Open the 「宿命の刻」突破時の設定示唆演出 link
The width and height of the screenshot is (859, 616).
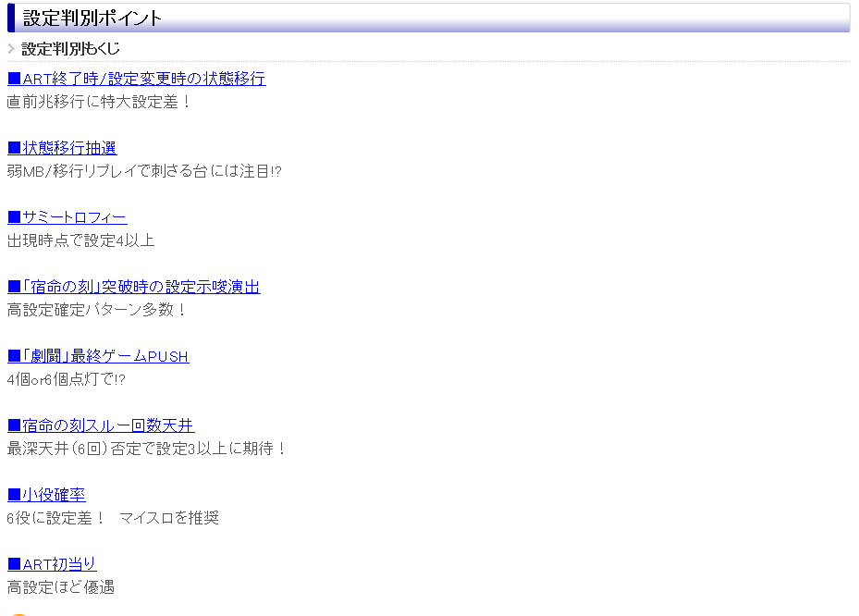pos(134,287)
